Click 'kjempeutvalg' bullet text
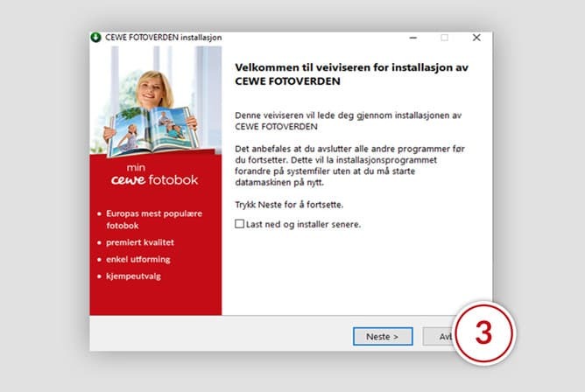 pos(134,276)
